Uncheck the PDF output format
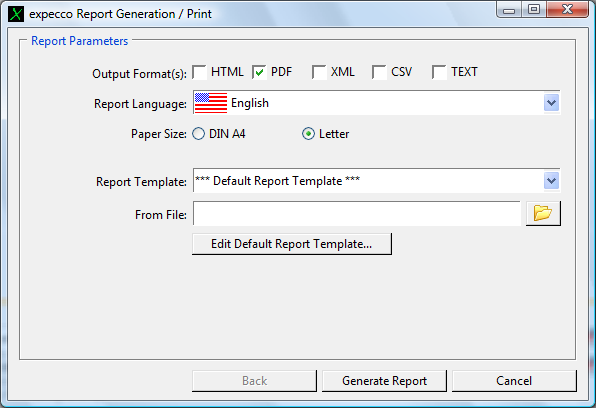Screen dimensions: 596x408 (x=259, y=72)
